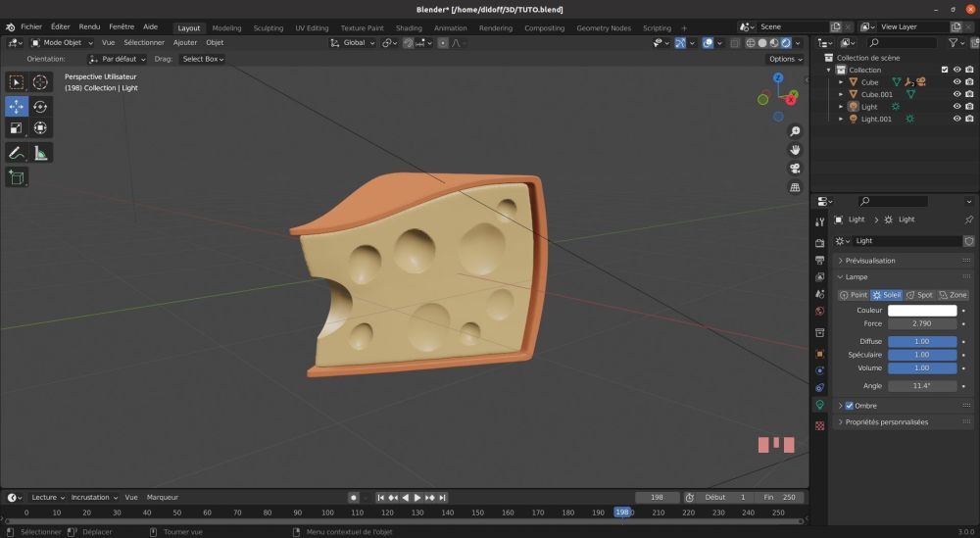The width and height of the screenshot is (980, 538).
Task: Click the Point lamp type button
Action: tap(853, 295)
